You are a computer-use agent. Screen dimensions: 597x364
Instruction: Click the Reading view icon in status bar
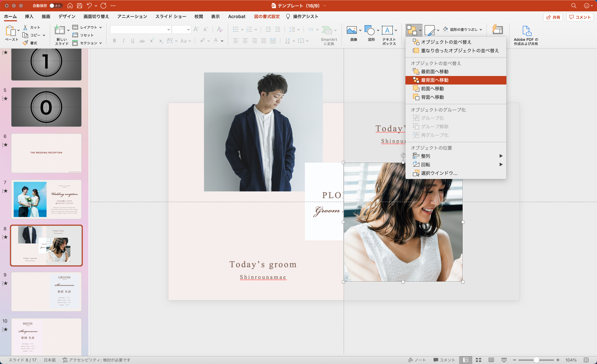[491, 360]
